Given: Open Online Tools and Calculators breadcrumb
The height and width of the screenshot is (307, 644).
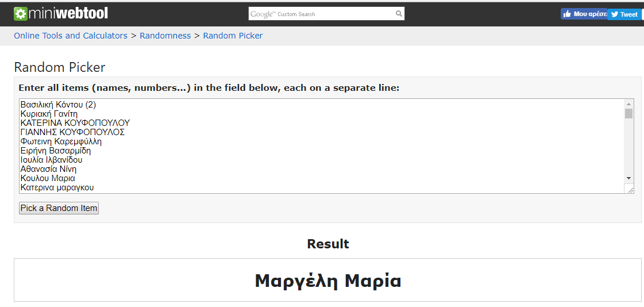Looking at the screenshot, I should [x=71, y=36].
